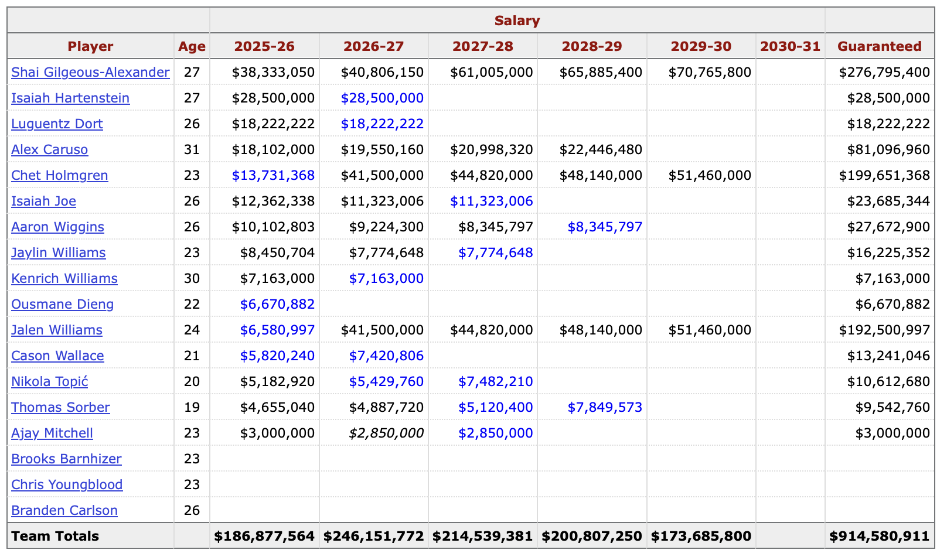
Task: Open the Jalen Williams link
Action: pos(57,330)
